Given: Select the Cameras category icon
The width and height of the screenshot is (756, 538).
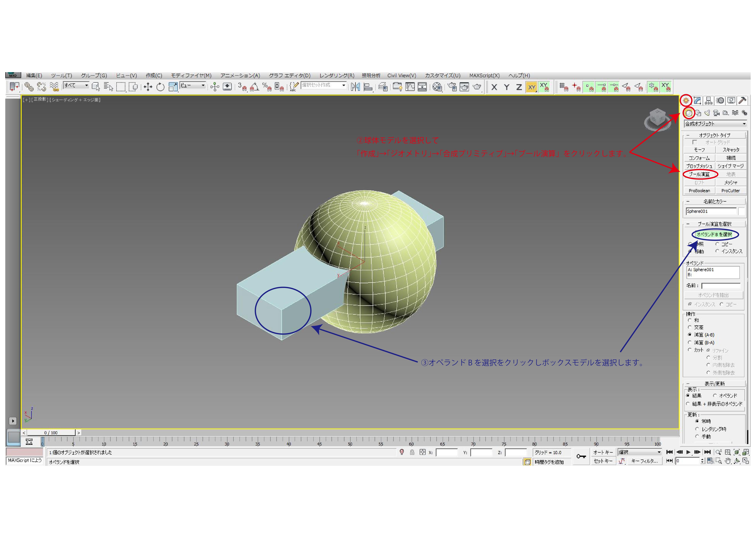Looking at the screenshot, I should 716,113.
